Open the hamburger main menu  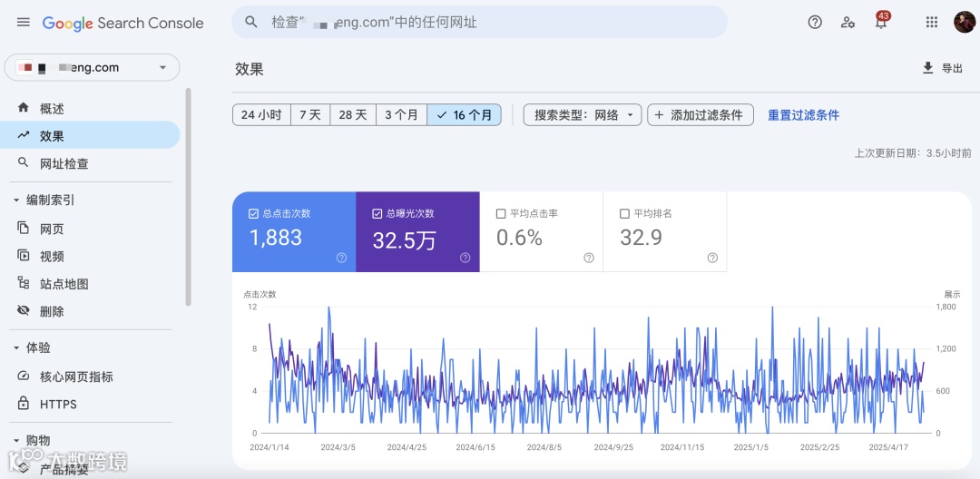23,23
